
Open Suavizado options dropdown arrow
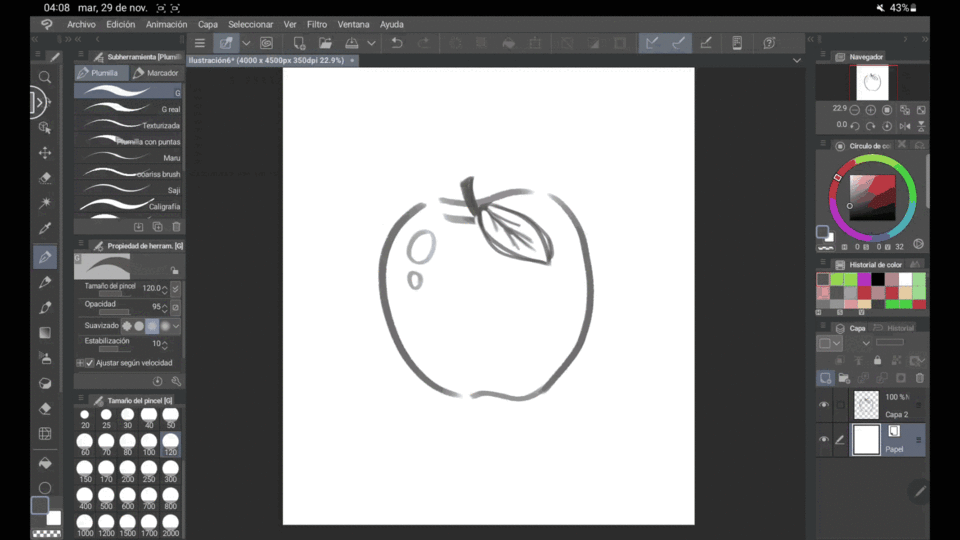pyautogui.click(x=176, y=326)
